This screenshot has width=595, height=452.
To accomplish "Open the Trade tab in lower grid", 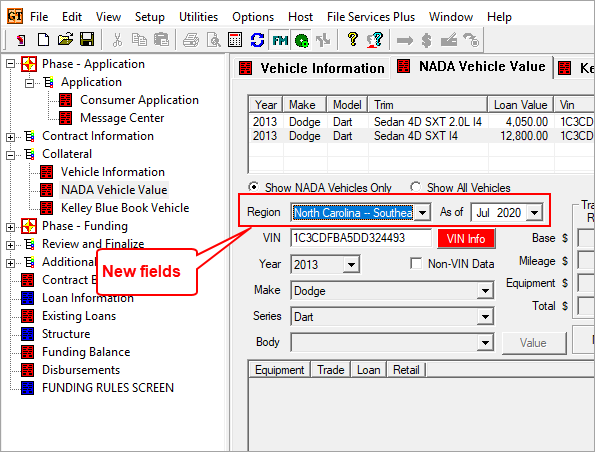I will click(331, 370).
